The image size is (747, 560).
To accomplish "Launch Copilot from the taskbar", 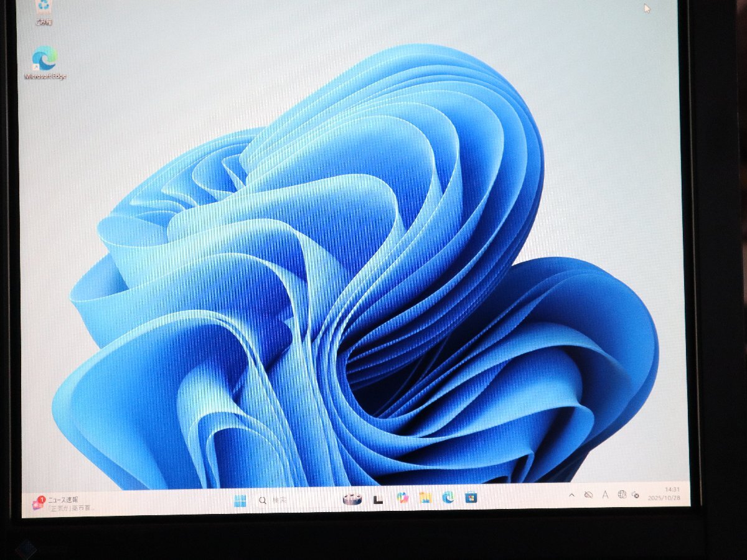I will (402, 498).
